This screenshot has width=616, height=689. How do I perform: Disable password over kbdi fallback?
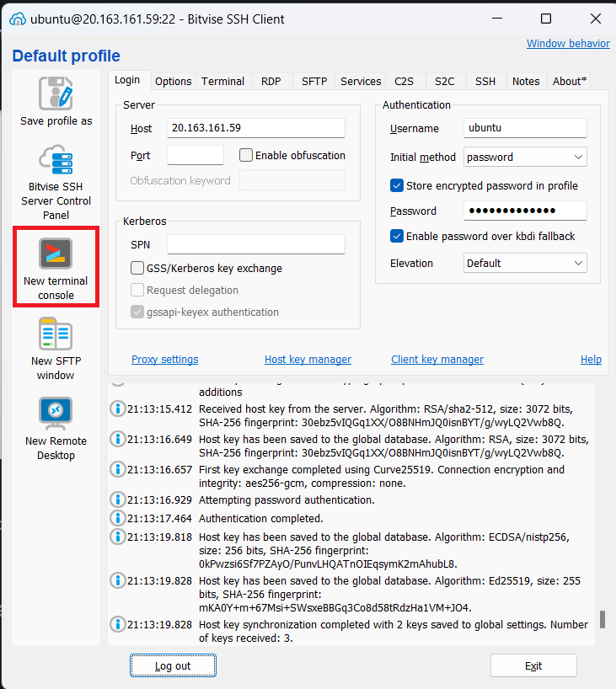tap(397, 236)
